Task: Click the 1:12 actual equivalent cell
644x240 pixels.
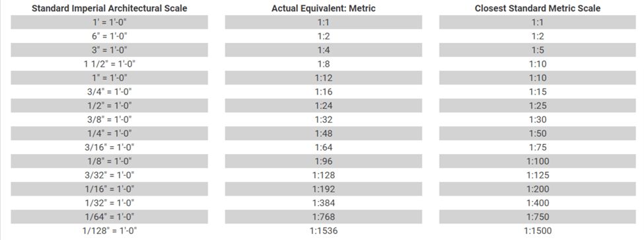Action: 323,78
